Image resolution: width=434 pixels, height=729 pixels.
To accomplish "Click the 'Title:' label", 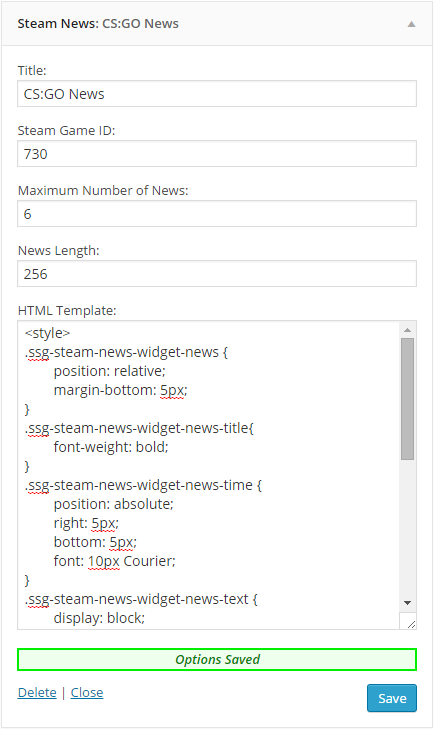I will tap(32, 70).
